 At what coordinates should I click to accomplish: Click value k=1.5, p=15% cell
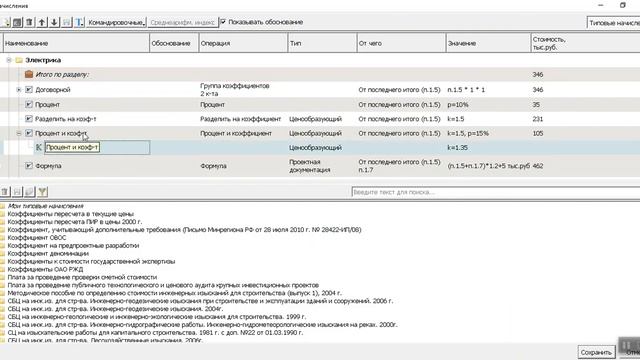tap(468, 133)
